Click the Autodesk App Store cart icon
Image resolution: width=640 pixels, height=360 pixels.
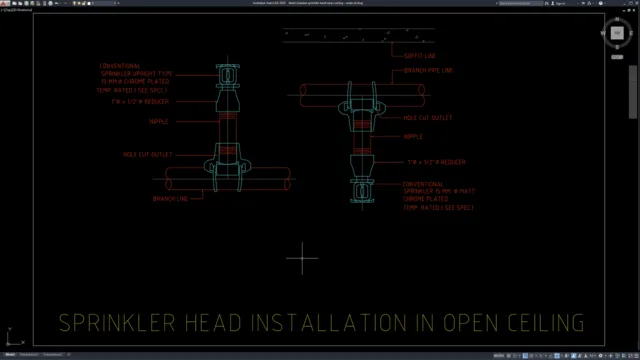pos(583,3)
